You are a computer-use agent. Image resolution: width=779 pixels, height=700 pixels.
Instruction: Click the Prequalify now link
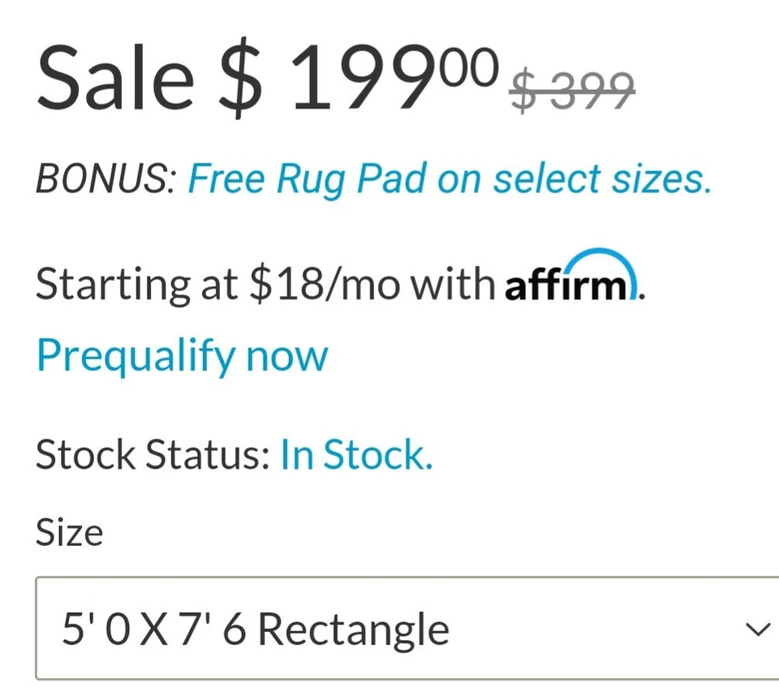(x=182, y=355)
